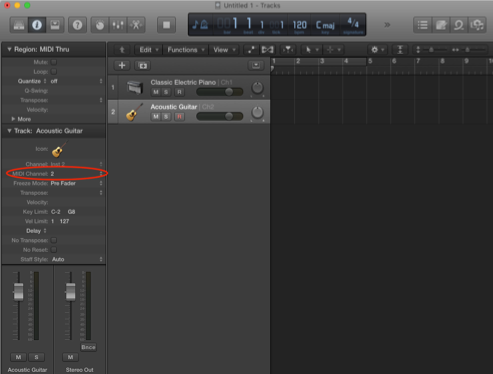Open Quick Help question mark button
The width and height of the screenshot is (493, 374).
(77, 25)
